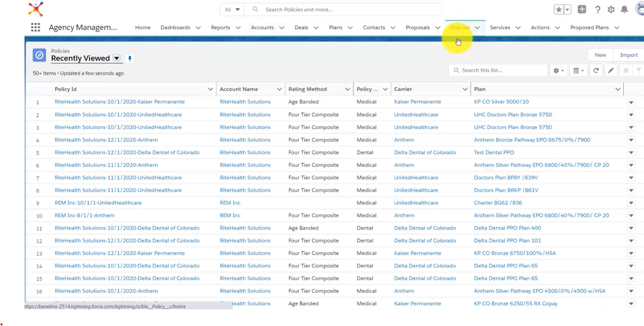Open row actions for KP CO Silver 5000/10
The width and height of the screenshot is (644, 326).
[x=631, y=102]
